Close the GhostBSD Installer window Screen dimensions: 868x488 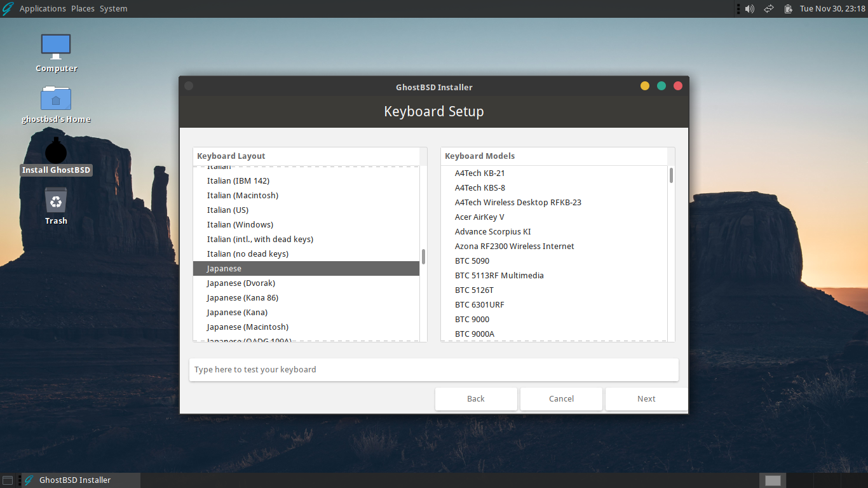678,86
